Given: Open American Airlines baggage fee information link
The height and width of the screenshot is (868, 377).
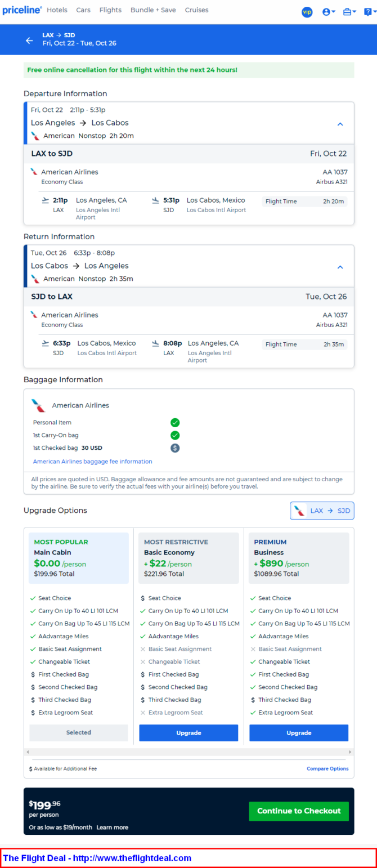Looking at the screenshot, I should point(92,462).
